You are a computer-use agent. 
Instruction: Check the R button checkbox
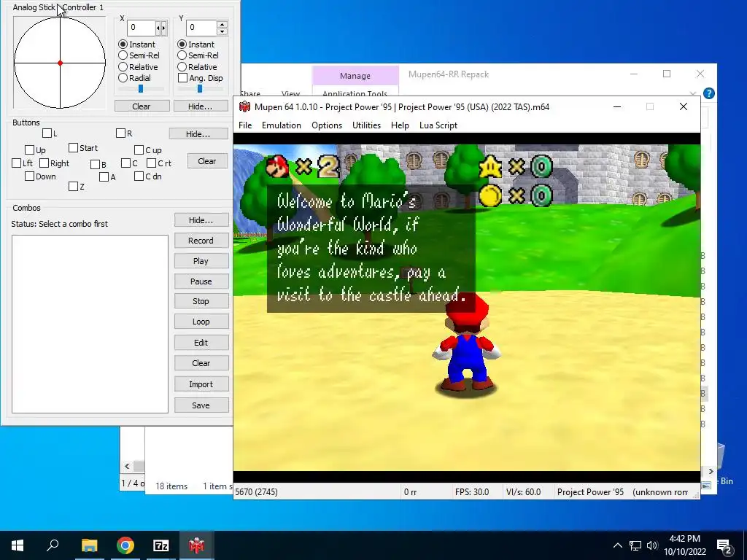point(120,133)
